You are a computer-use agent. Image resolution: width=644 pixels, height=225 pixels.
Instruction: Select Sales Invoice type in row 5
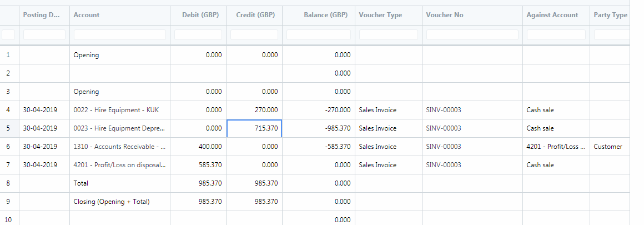coord(389,128)
